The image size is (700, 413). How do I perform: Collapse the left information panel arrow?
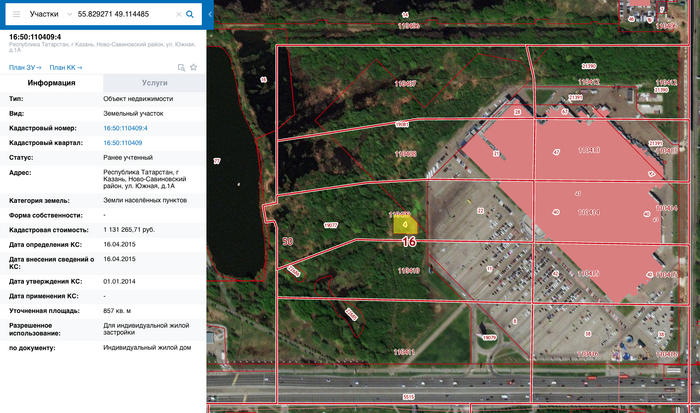tap(209, 15)
